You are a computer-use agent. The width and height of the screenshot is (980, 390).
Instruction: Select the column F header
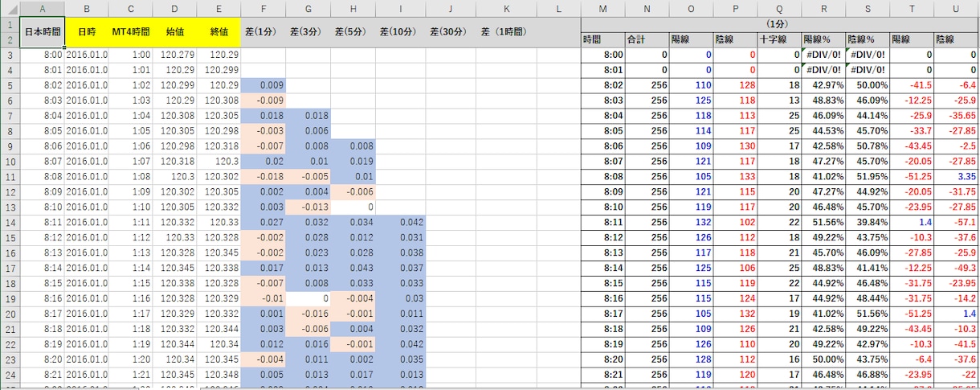pos(263,9)
